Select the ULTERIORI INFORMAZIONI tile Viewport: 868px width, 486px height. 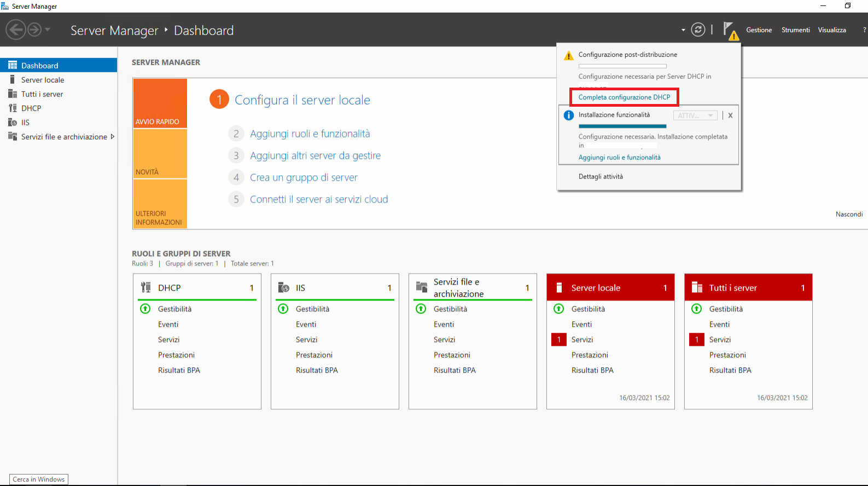click(x=160, y=204)
